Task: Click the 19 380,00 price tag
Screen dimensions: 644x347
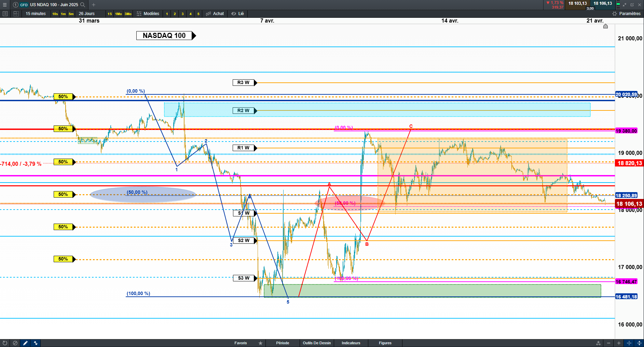Action: click(626, 131)
